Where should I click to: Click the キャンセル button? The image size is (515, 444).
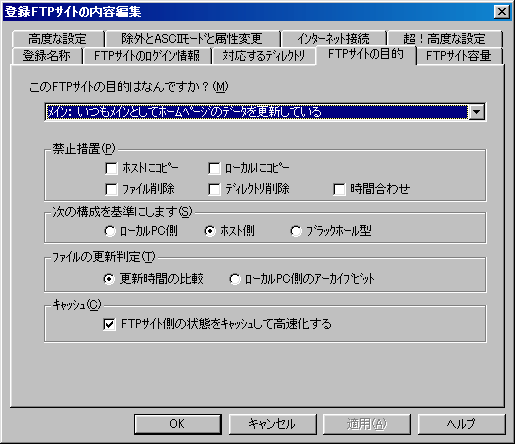[x=272, y=424]
